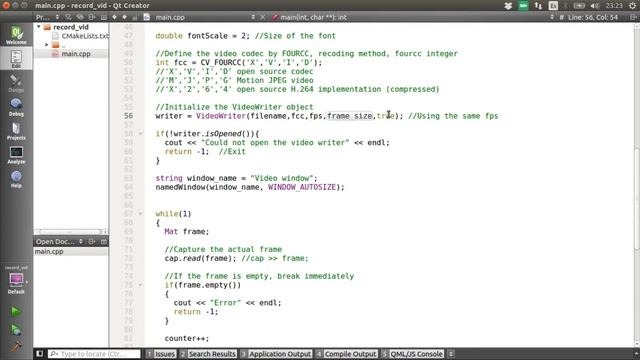The image size is (640, 360).
Task: Open the record_vid Default kit selector
Action: click(16, 280)
